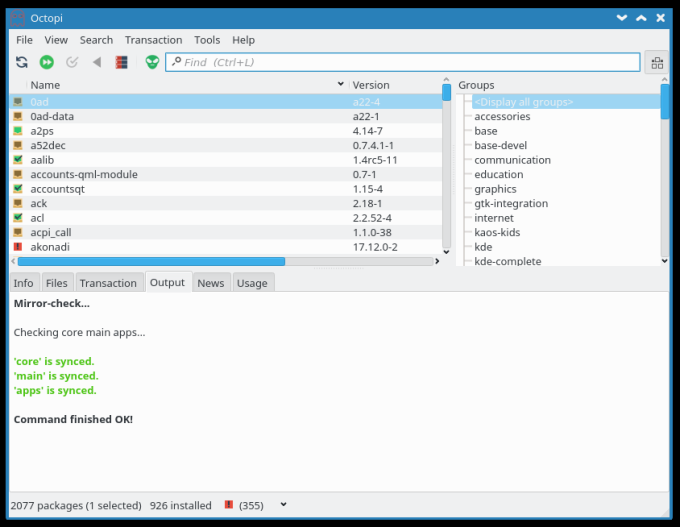The height and width of the screenshot is (527, 680).
Task: Open the Transaction menu
Action: click(153, 40)
